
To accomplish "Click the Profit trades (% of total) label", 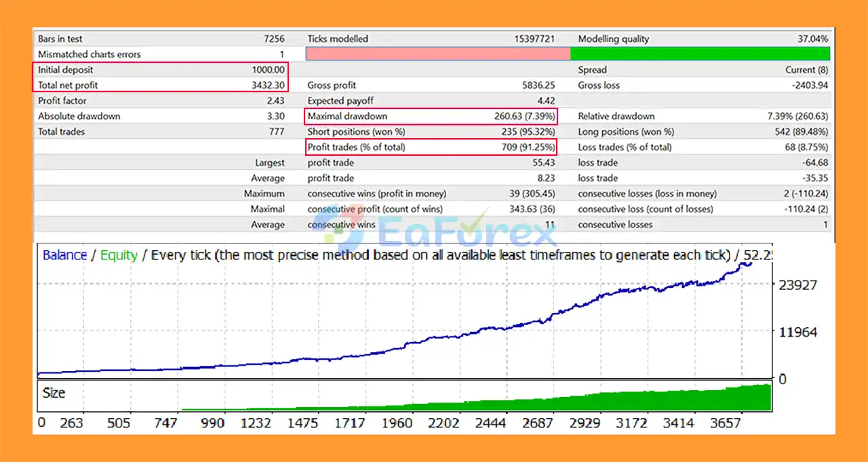I will click(x=356, y=147).
